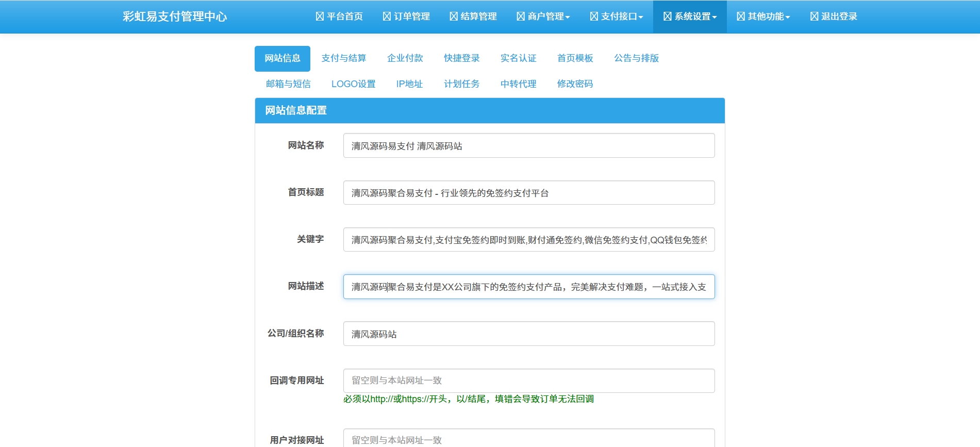Go to the 实名认证 tab
The image size is (980, 447).
click(518, 58)
